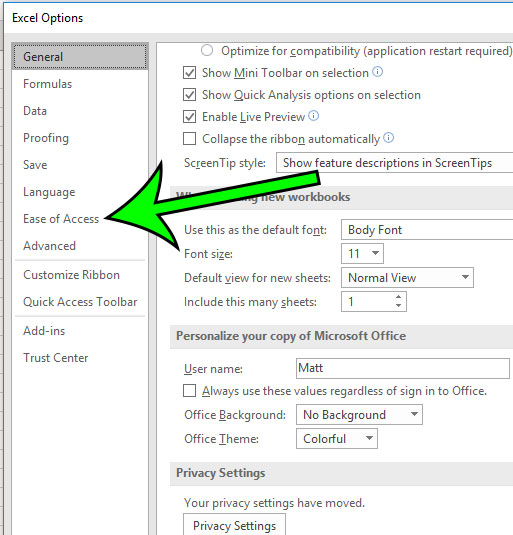Click the User name field containing Matt

402,368
